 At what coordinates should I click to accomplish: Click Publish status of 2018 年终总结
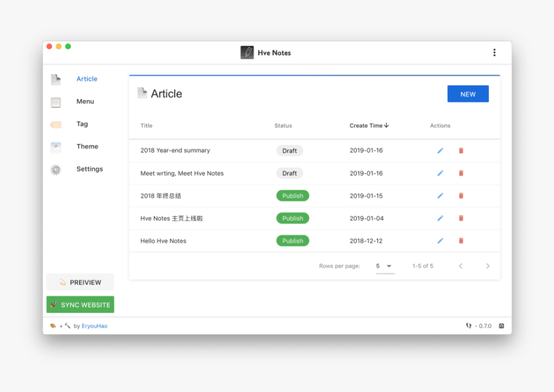[292, 196]
